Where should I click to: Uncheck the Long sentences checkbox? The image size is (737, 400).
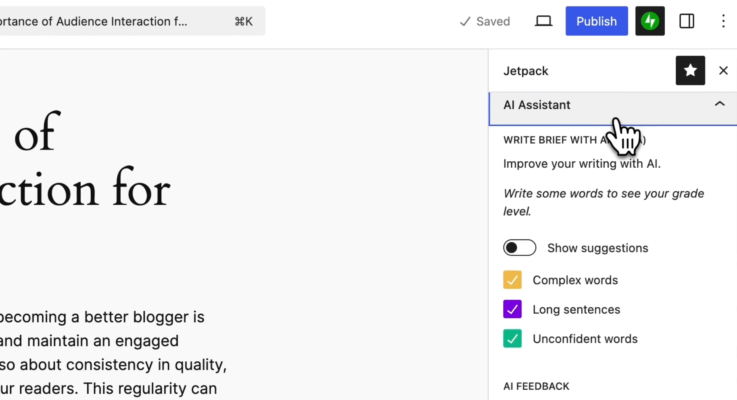click(x=512, y=309)
